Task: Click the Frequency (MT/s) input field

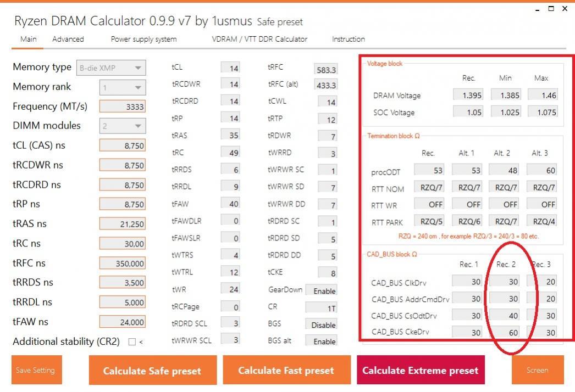Action: pos(123,107)
